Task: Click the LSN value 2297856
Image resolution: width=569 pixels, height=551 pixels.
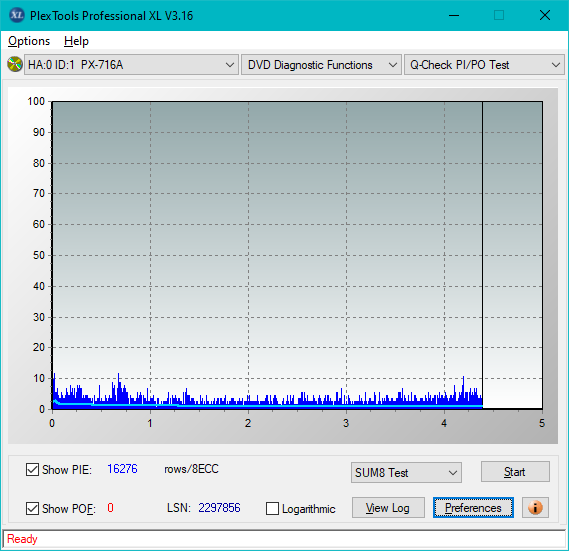Action: point(219,508)
